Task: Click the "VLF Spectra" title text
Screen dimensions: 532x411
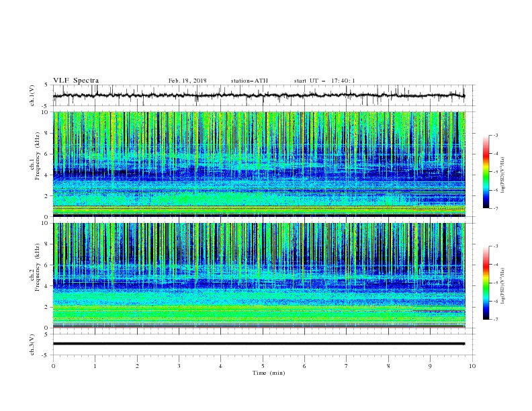Action: click(76, 81)
